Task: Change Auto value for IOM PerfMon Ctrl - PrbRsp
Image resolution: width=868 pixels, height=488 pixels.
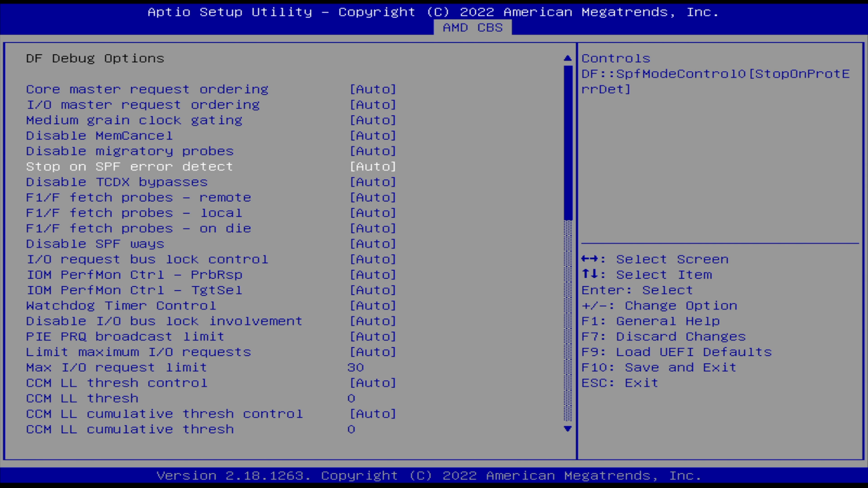Action: point(373,275)
